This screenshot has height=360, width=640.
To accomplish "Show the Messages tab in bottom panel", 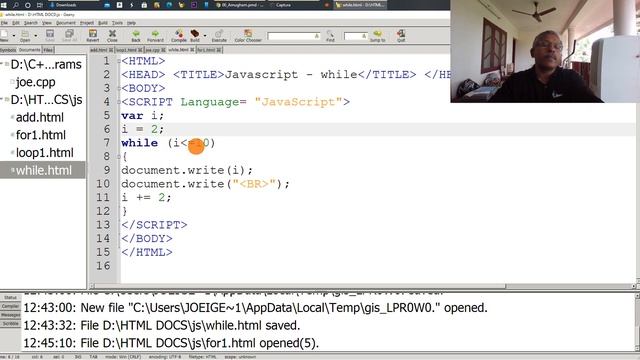I will pos(10,315).
